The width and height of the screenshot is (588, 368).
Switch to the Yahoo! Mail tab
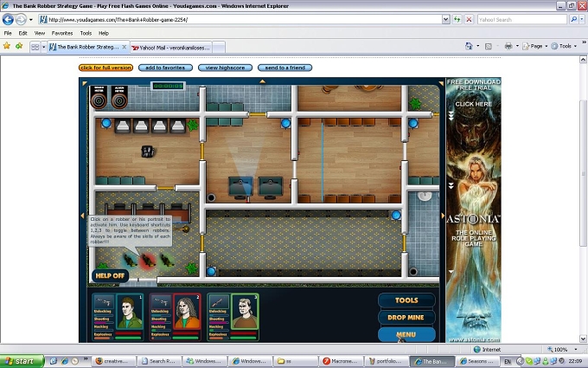pos(172,48)
